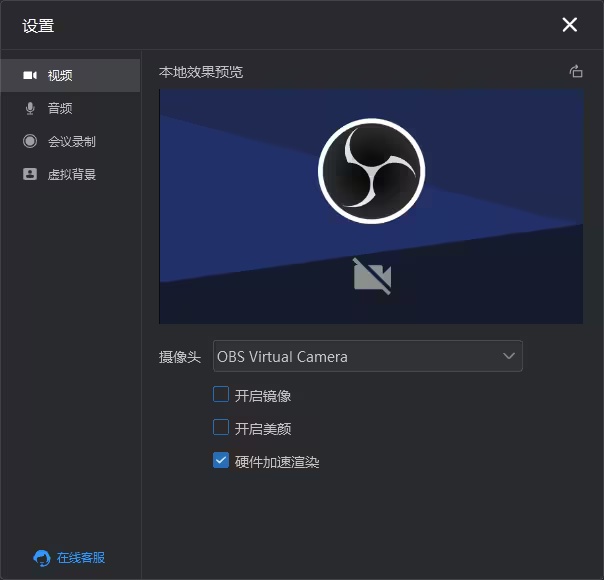Viewport: 604px width, 580px height.
Task: Open the 会议录制 settings tab
Action: coord(72,141)
